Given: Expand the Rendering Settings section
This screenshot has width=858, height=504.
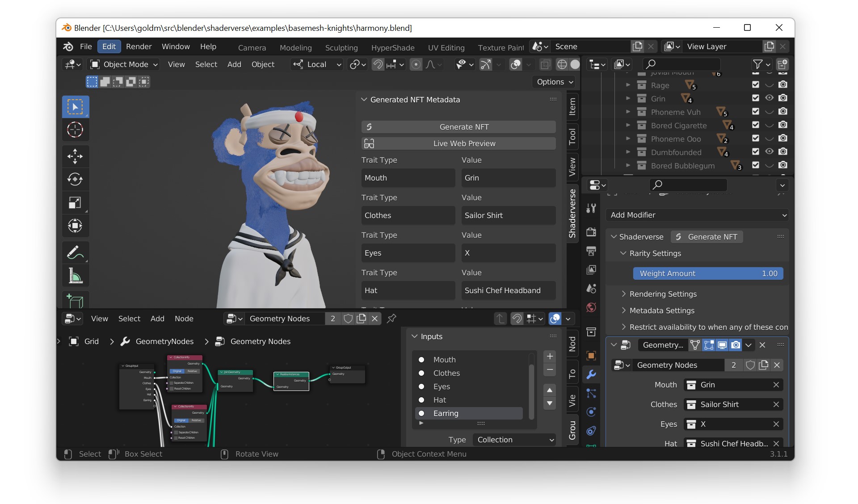Looking at the screenshot, I should pos(663,294).
